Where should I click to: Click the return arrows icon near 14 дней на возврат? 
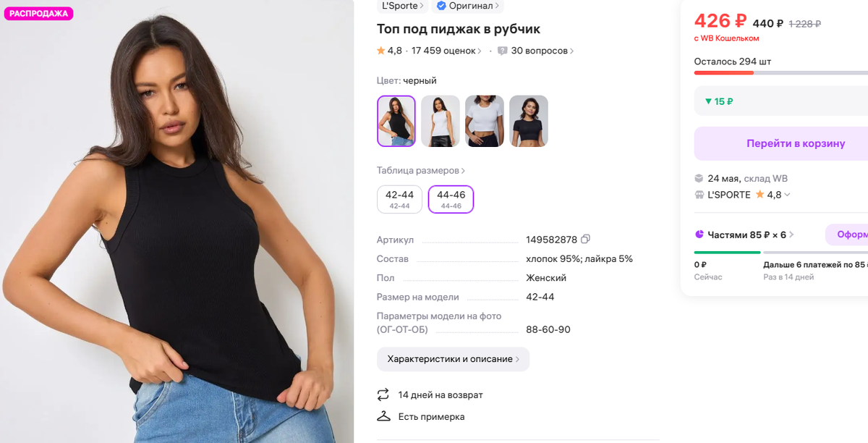383,395
